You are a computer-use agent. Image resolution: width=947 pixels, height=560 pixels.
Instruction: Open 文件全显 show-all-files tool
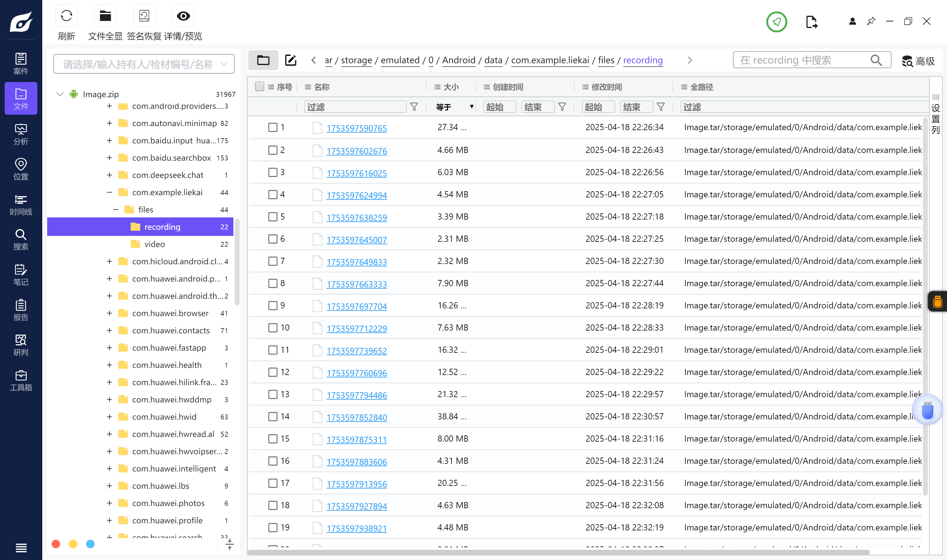105,16
